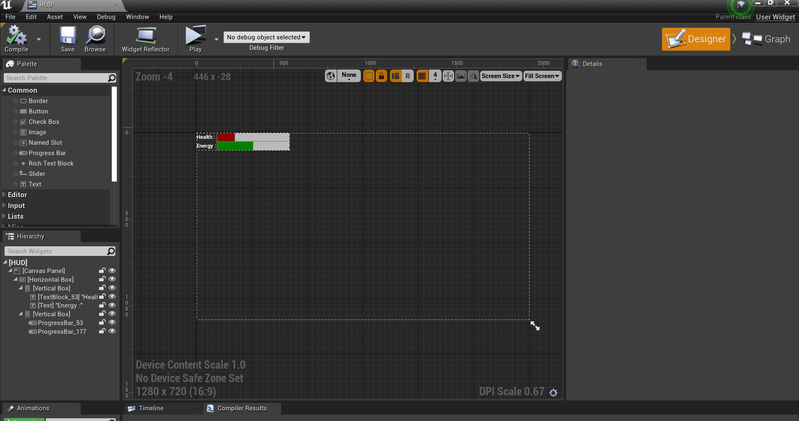This screenshot has width=799, height=421.
Task: Expand the Editor palette category
Action: [x=5, y=195]
